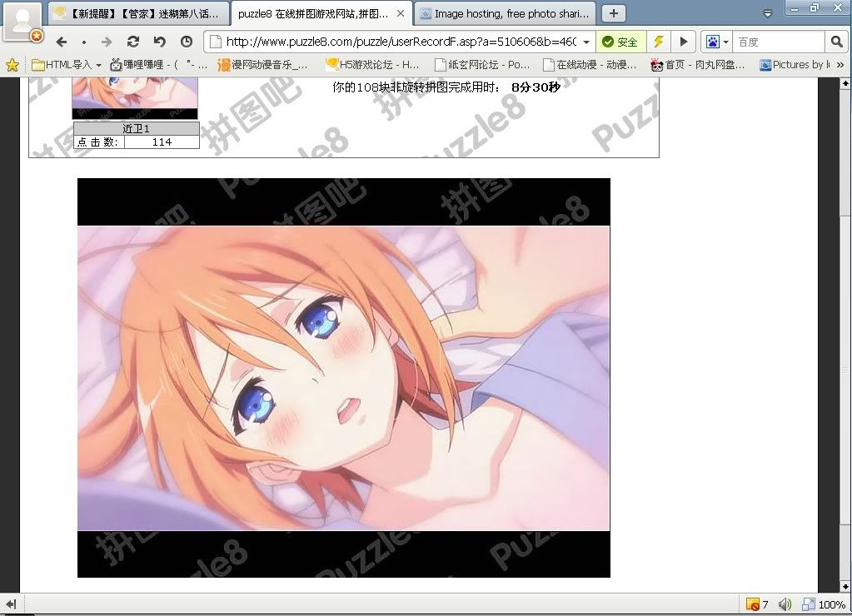Reload the current page
The height and width of the screenshot is (616, 852).
coord(133,42)
